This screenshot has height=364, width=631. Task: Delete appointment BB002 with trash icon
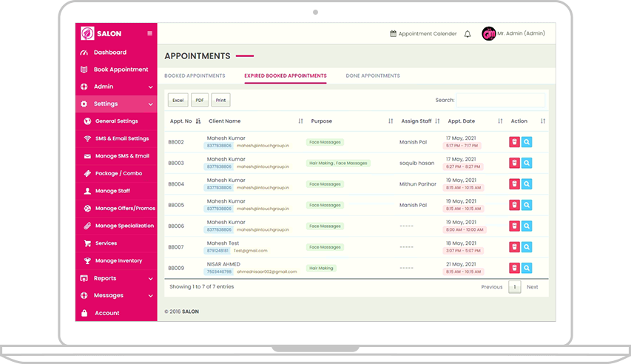tap(514, 142)
